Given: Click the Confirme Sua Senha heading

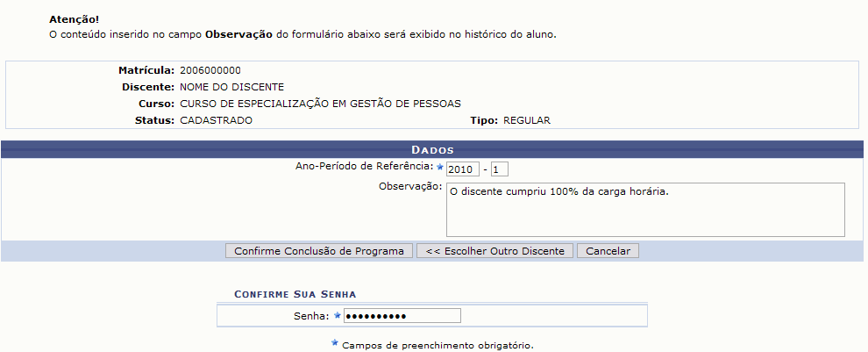Looking at the screenshot, I should (295, 293).
